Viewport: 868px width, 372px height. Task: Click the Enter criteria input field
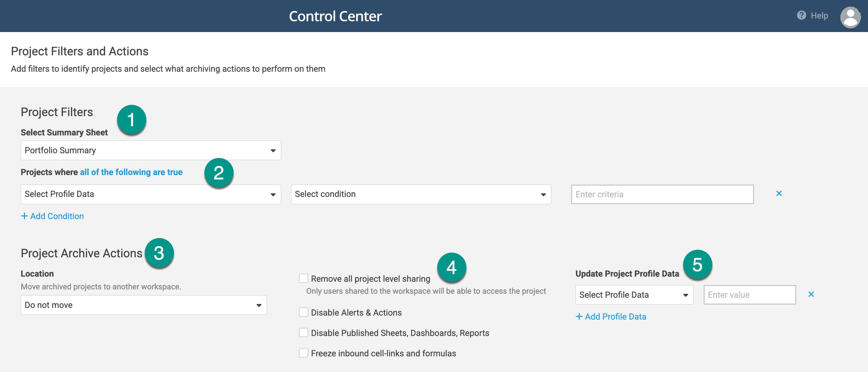[x=662, y=194]
